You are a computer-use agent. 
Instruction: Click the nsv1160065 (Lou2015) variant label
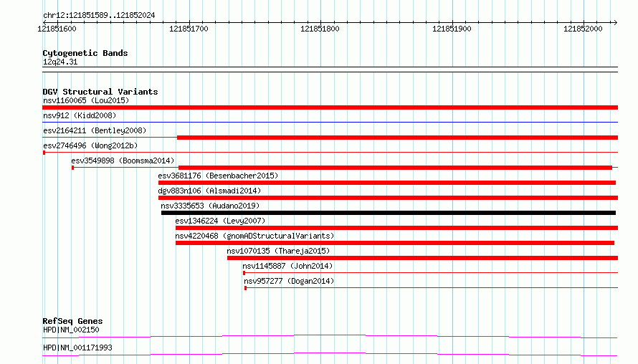point(86,100)
